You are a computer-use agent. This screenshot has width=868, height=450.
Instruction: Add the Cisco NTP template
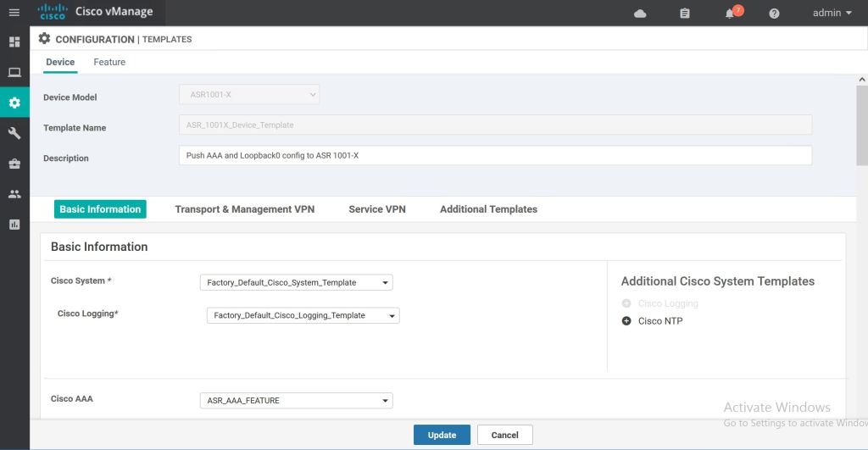(627, 321)
